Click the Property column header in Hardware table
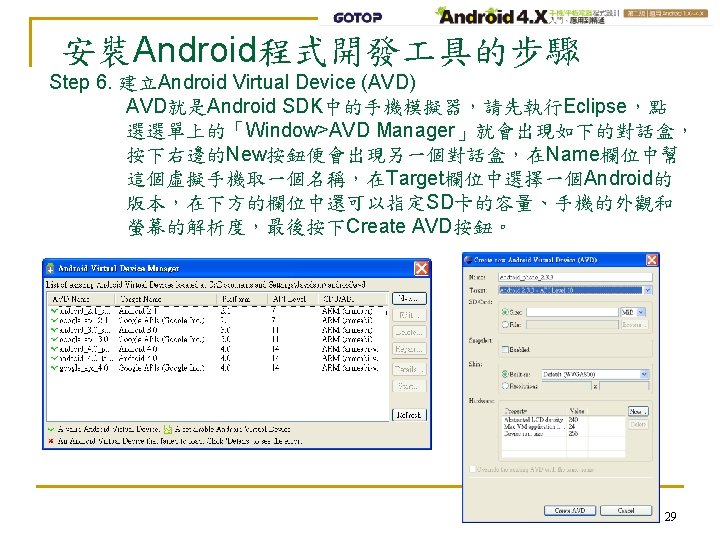The width and height of the screenshot is (720, 540). [x=534, y=411]
